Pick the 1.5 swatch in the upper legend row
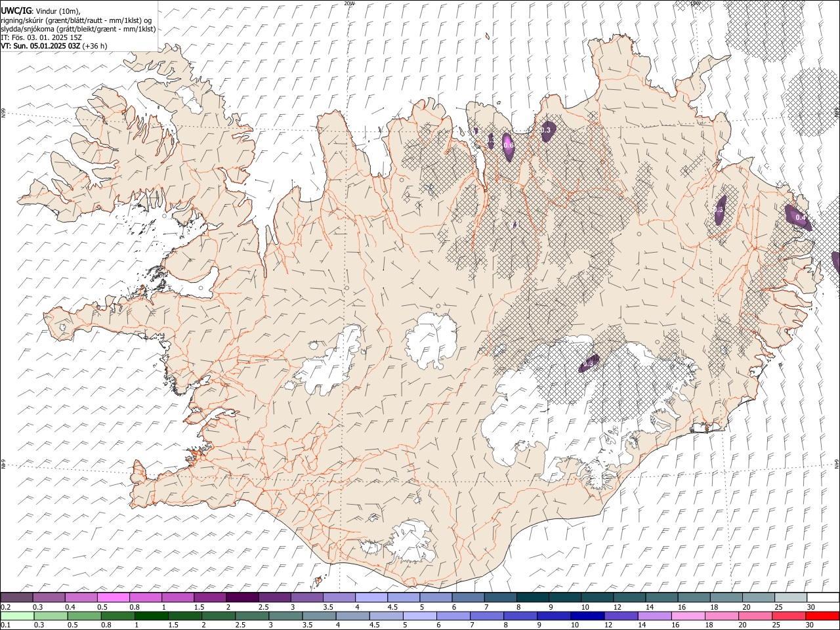 click(x=210, y=597)
